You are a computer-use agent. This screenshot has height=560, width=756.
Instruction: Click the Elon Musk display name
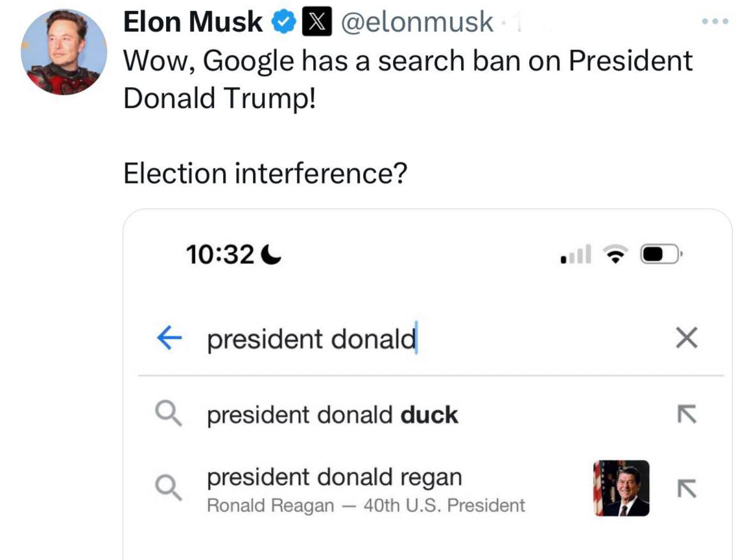click(x=193, y=22)
